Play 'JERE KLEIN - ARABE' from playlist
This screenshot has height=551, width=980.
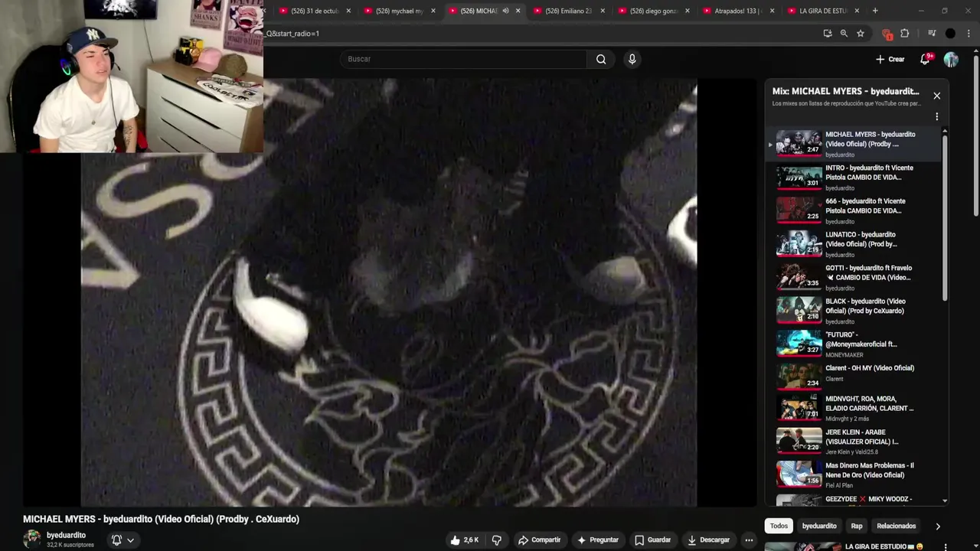pyautogui.click(x=855, y=442)
